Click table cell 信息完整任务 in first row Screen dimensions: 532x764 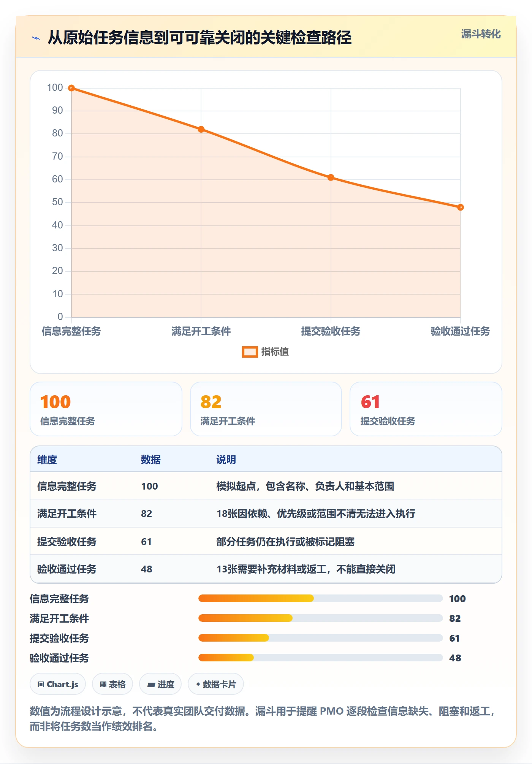click(67, 486)
